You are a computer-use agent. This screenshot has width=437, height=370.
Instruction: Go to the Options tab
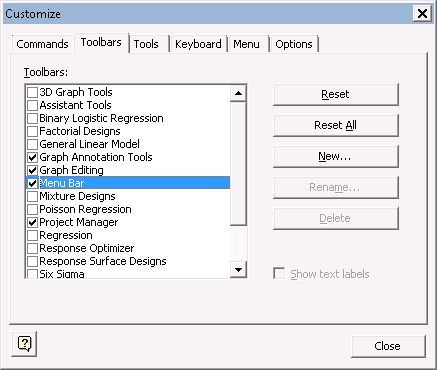point(294,44)
